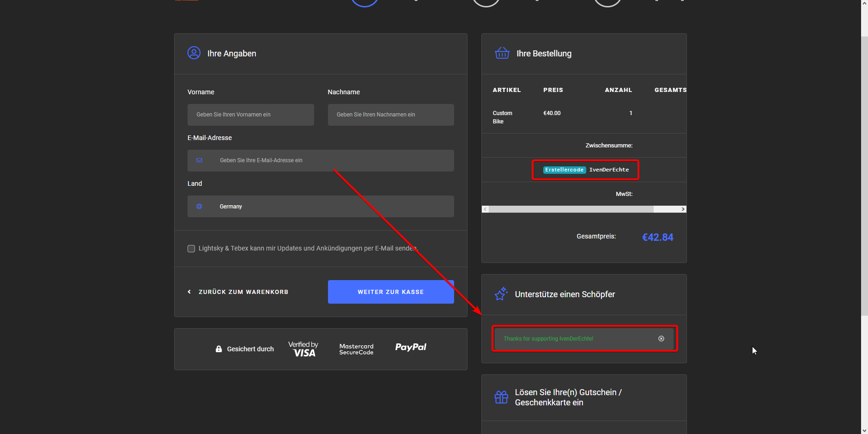Screen dimensions: 868x434
Task: Enable the email updates checkbox for Lightsky & Tebex
Action: point(191,249)
